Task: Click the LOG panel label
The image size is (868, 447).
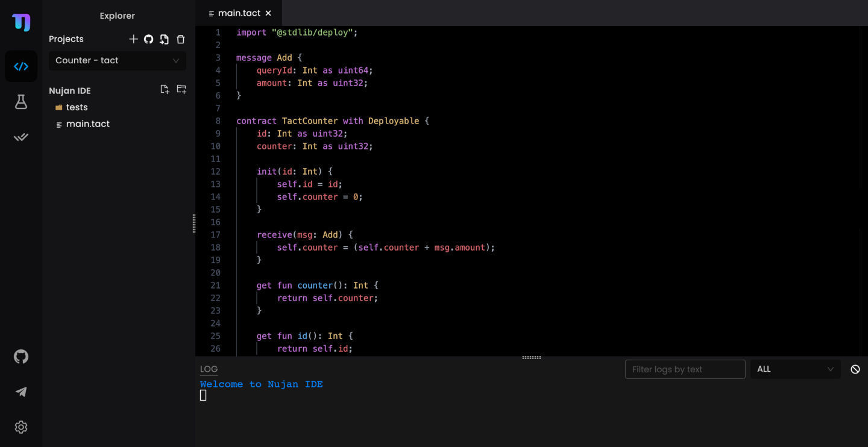Action: click(209, 369)
